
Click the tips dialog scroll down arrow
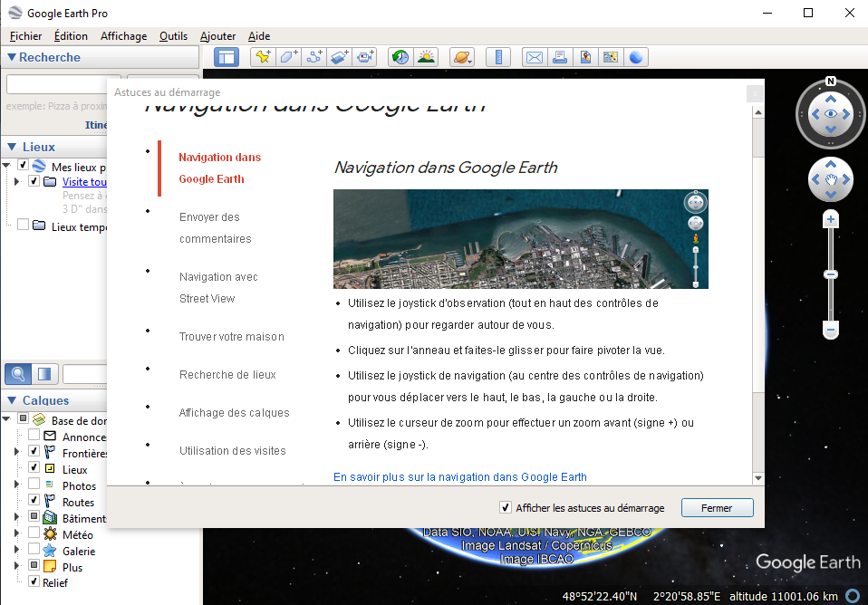pos(758,477)
